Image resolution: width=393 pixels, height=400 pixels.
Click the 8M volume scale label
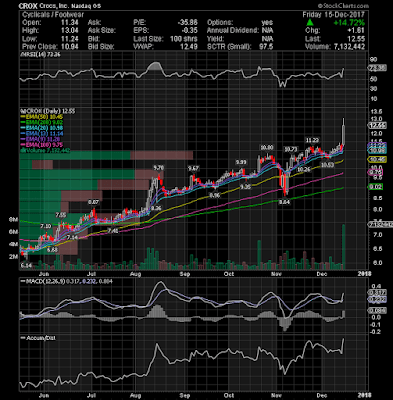(13, 220)
